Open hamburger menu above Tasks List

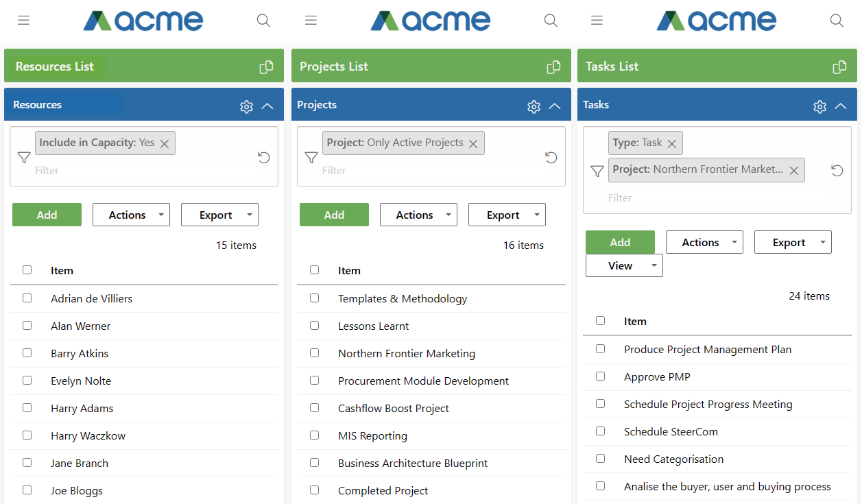[597, 21]
